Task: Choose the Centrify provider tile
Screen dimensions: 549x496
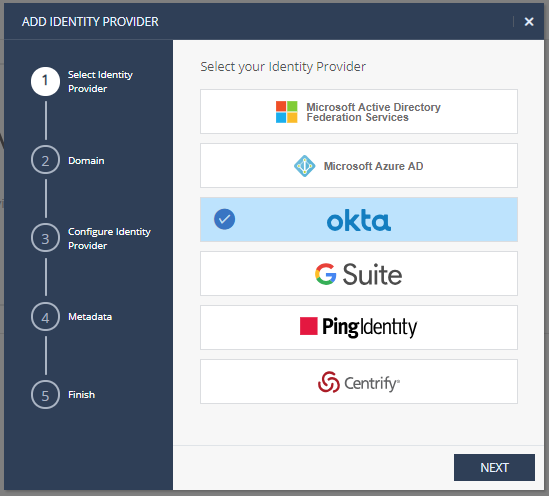Action: (359, 382)
